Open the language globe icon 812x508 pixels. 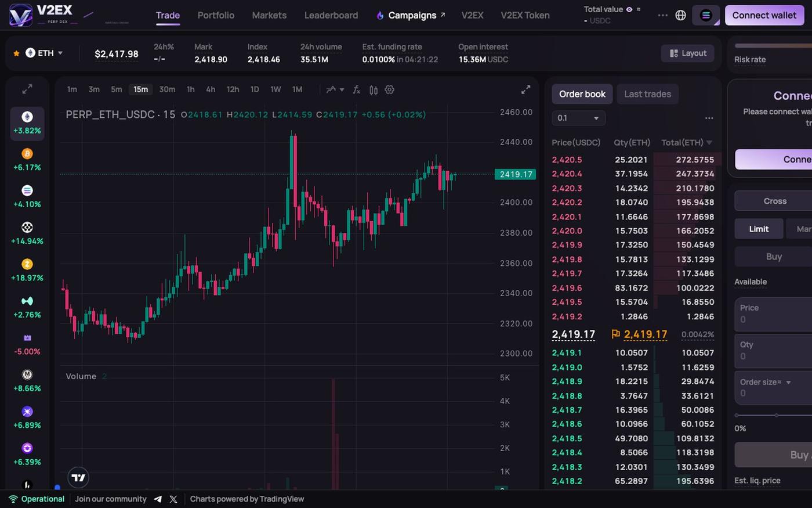(x=681, y=15)
